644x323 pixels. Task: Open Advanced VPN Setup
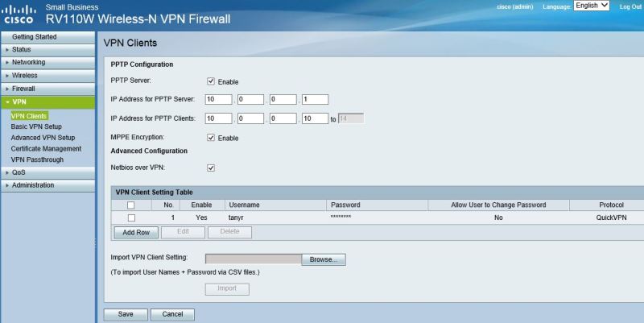(43, 138)
